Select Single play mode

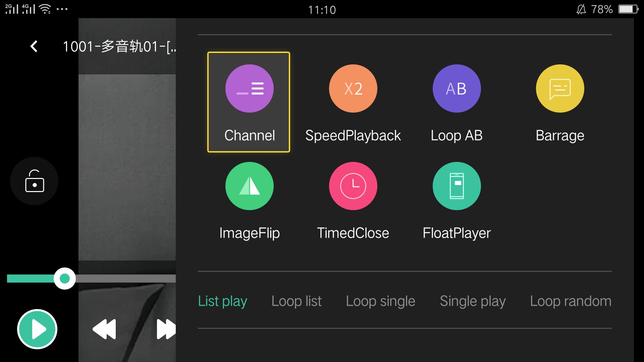pyautogui.click(x=472, y=301)
